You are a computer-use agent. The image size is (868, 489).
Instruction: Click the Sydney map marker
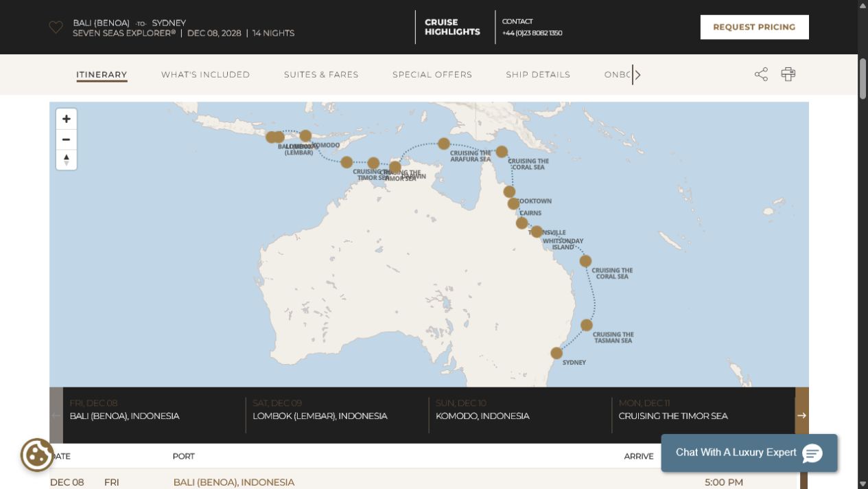(556, 353)
